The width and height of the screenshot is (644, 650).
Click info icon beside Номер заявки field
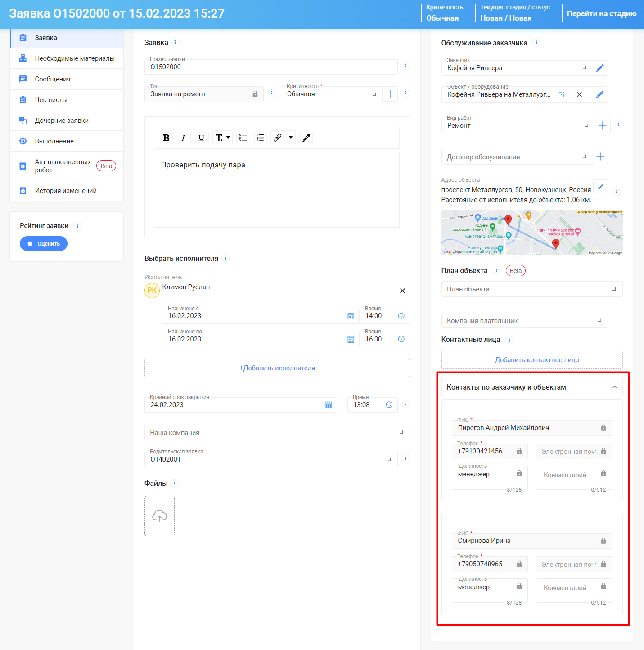(x=406, y=66)
